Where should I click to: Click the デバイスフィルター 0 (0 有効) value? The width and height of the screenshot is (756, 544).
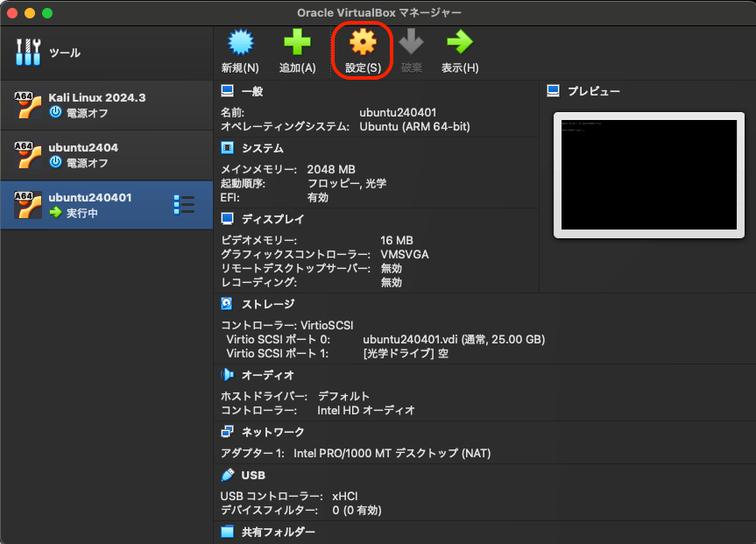(x=357, y=510)
